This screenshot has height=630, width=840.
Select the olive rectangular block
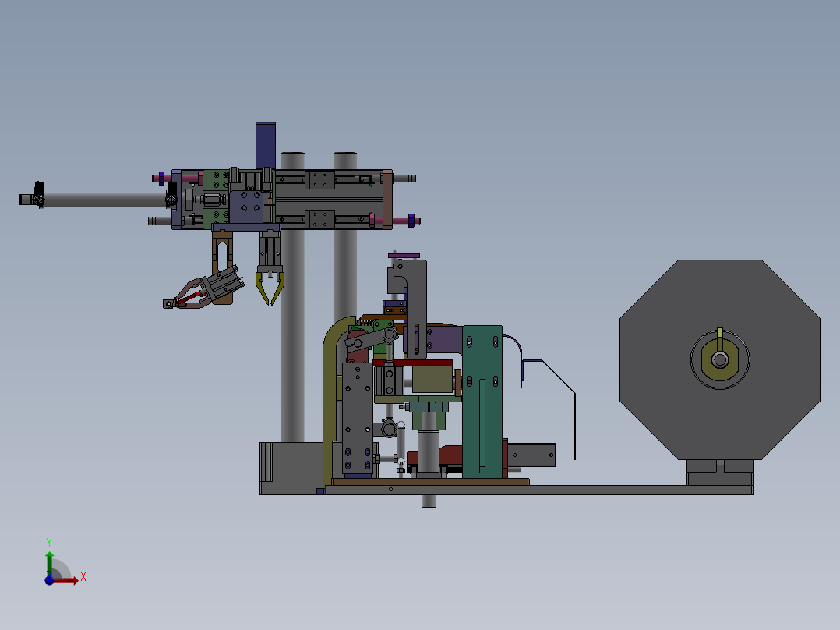click(432, 380)
